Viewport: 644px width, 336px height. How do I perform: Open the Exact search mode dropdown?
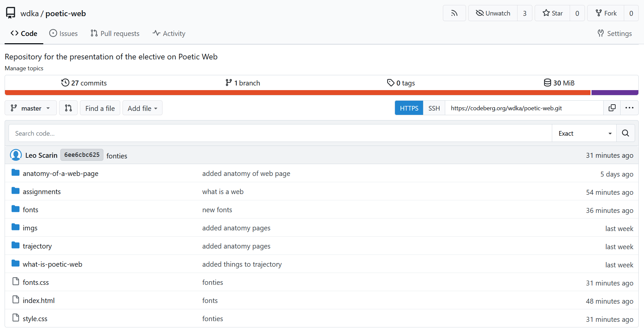[584, 133]
